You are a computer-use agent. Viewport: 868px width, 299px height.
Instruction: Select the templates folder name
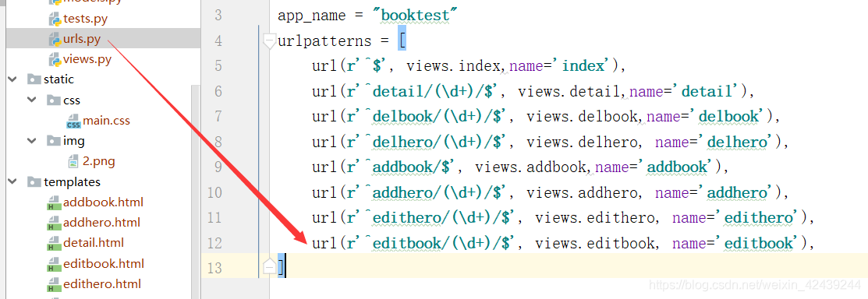[72, 182]
